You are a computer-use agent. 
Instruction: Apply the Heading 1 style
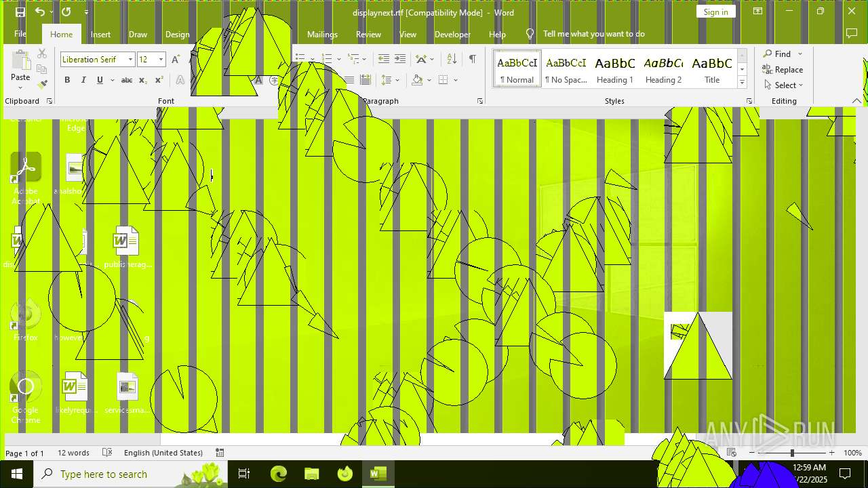click(614, 69)
